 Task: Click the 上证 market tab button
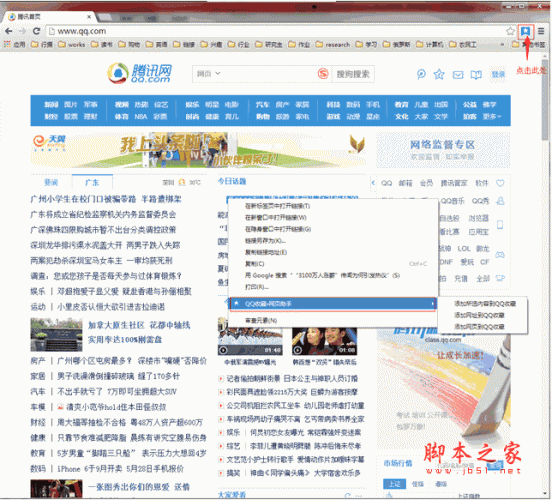click(x=394, y=484)
